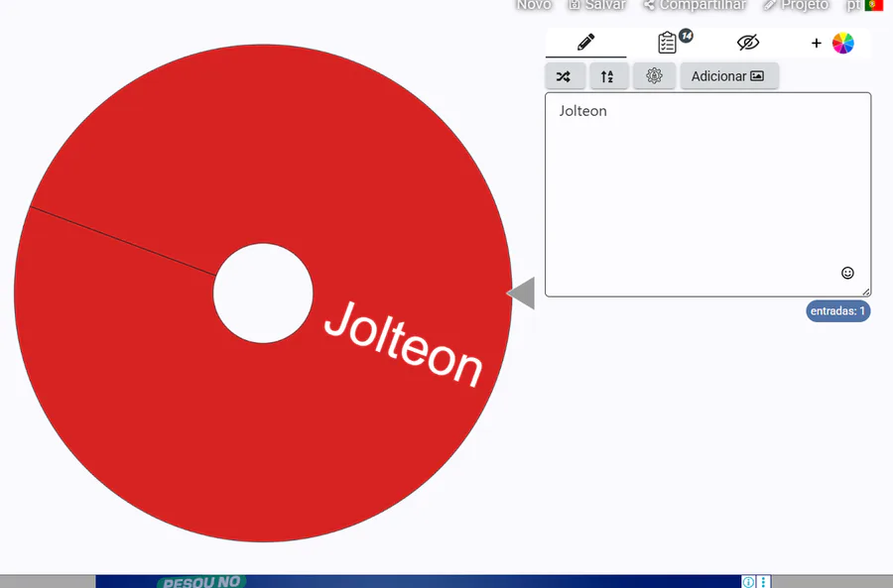This screenshot has width=893, height=588.
Task: Open the emoji picker smiley icon
Action: pyautogui.click(x=847, y=274)
